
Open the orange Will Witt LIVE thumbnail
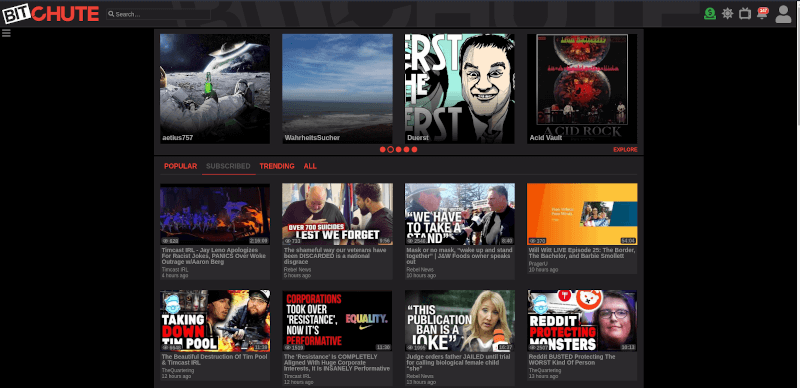pyautogui.click(x=582, y=214)
